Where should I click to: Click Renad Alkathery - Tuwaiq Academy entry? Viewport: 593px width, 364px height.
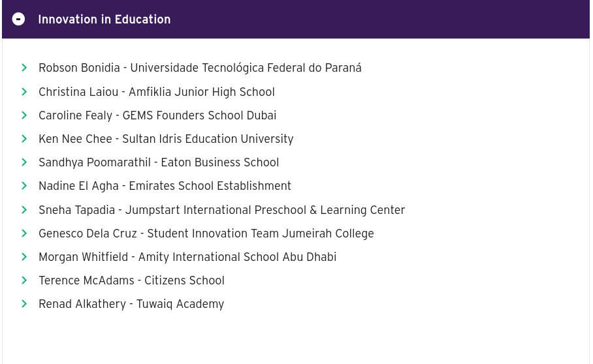click(x=131, y=304)
